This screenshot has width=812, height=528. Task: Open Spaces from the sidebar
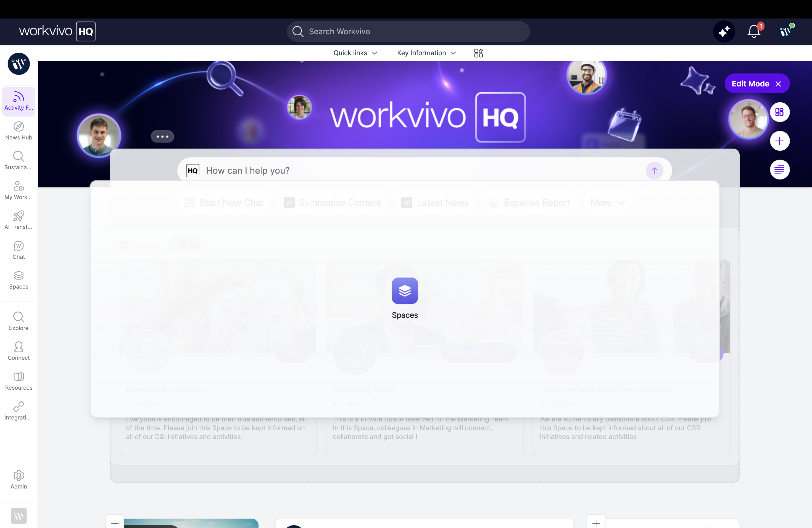19,280
